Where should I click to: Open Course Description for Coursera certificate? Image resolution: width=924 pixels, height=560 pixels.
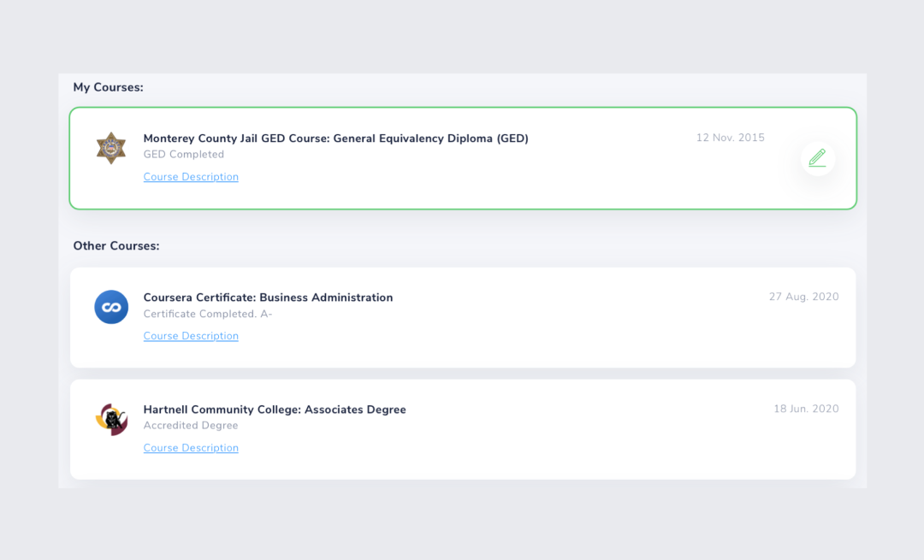coord(191,336)
